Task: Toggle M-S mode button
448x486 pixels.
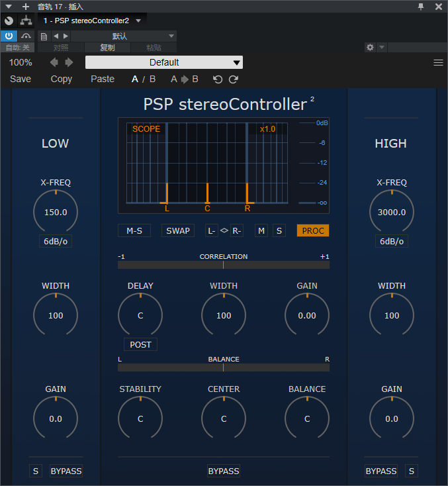Action: pos(134,230)
